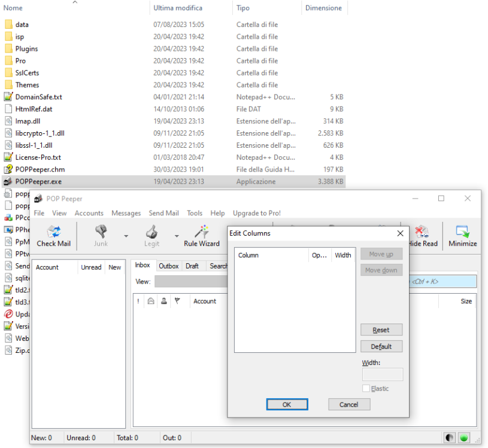Click the half-moon status bar icon
The width and height of the screenshot is (488, 448).
click(x=450, y=438)
